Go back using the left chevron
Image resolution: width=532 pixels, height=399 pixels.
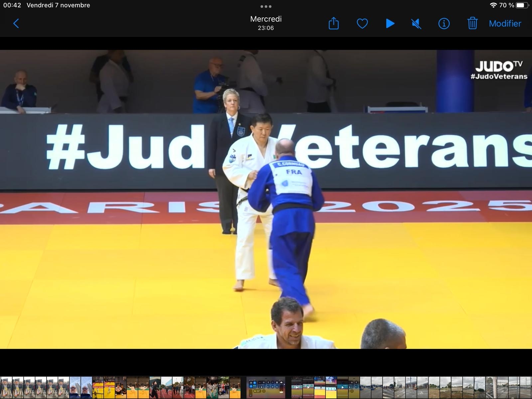[16, 24]
